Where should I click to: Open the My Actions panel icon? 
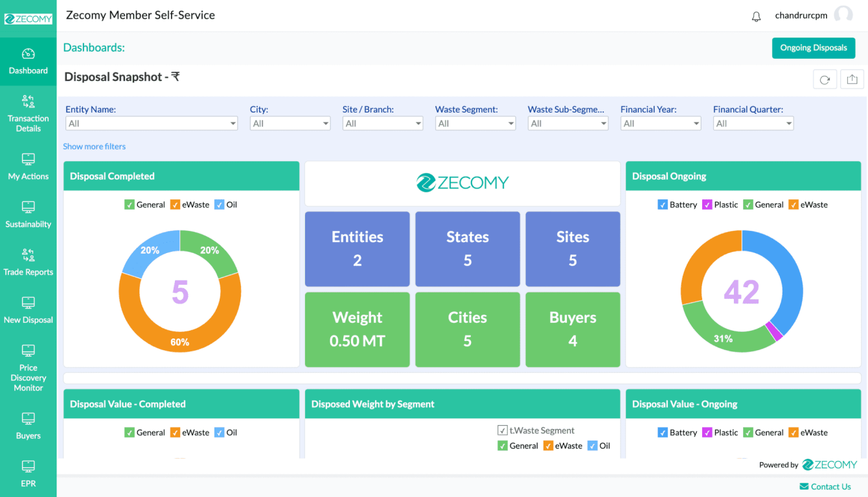(28, 159)
